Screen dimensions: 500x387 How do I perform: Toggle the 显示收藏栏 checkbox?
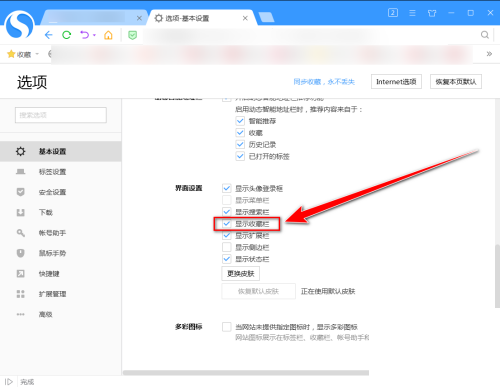click(x=227, y=224)
